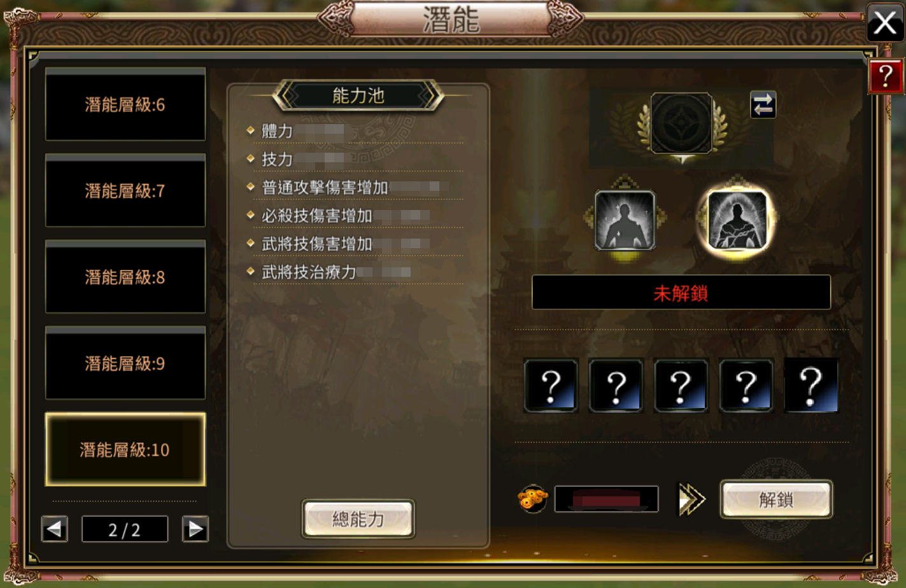
Task: Click the gold coins currency icon
Action: tap(533, 499)
